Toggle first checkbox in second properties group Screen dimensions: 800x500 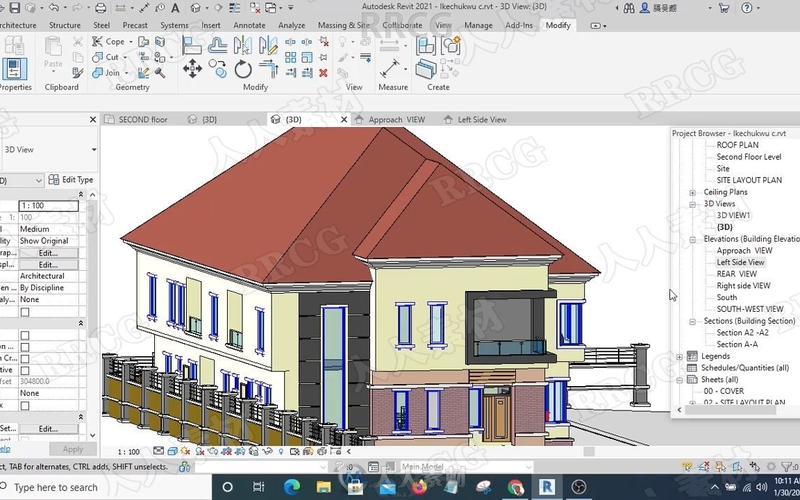click(24, 335)
